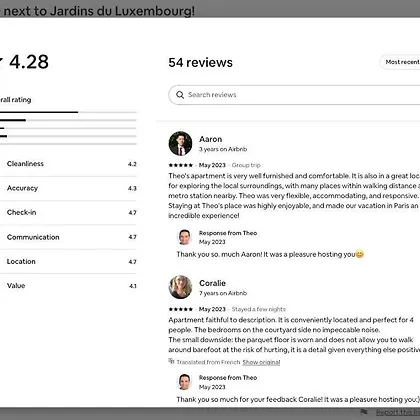Click the magnifier icon in Search reviews
420x420 pixels.
180,95
